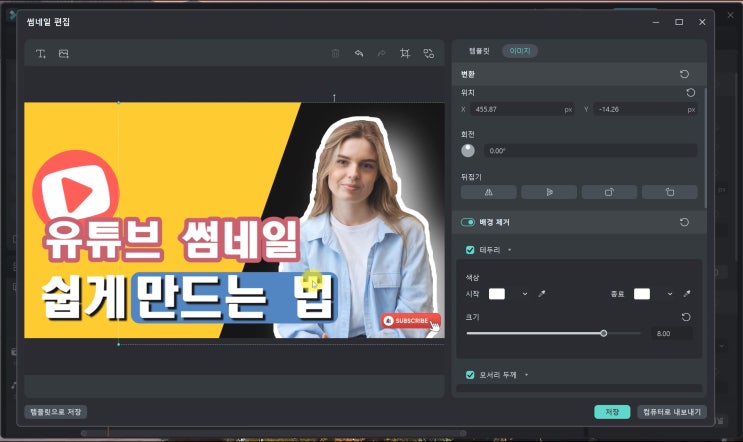The height and width of the screenshot is (442, 743).
Task: Select the crop tool icon
Action: click(405, 54)
